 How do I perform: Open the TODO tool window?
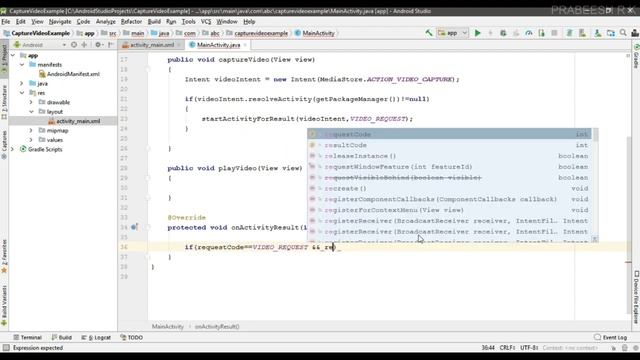(131, 338)
